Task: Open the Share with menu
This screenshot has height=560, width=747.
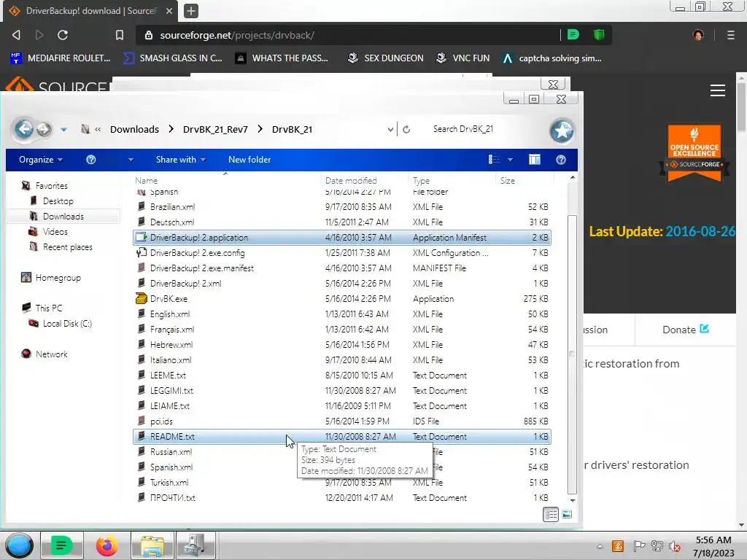Action: point(181,160)
